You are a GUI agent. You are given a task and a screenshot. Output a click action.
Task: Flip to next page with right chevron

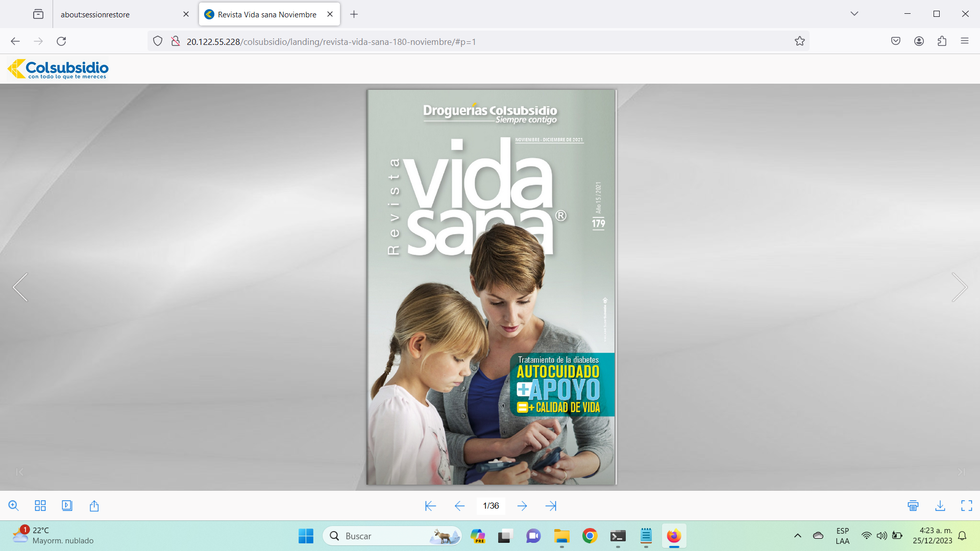point(959,287)
